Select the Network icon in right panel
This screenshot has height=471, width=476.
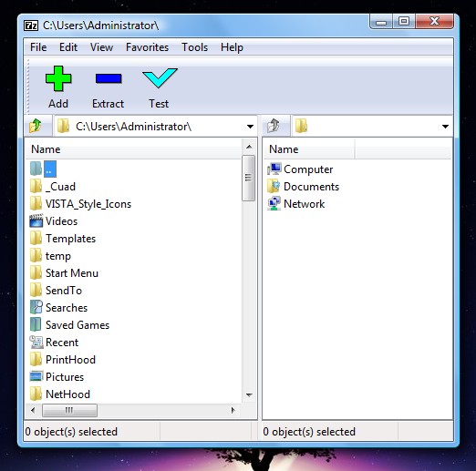tap(274, 203)
